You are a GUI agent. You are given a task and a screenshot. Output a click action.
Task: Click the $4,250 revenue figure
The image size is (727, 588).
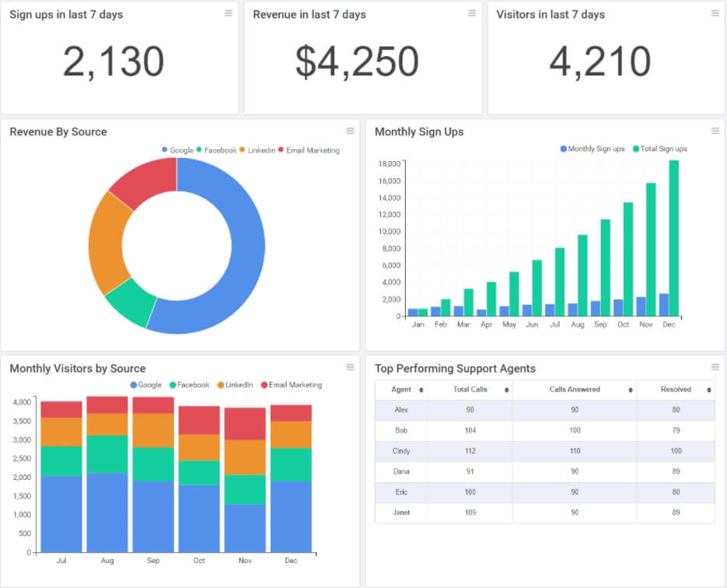tap(357, 61)
